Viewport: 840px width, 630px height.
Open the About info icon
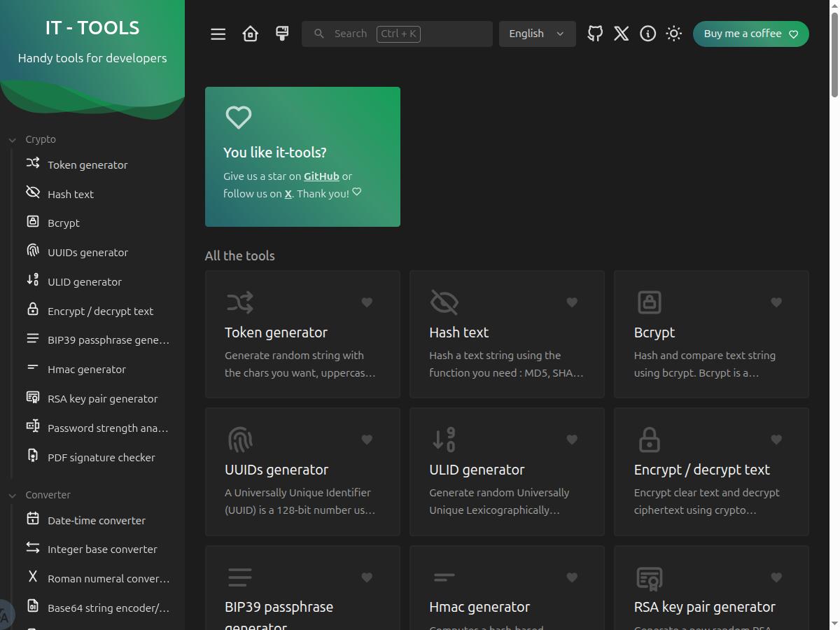(647, 33)
